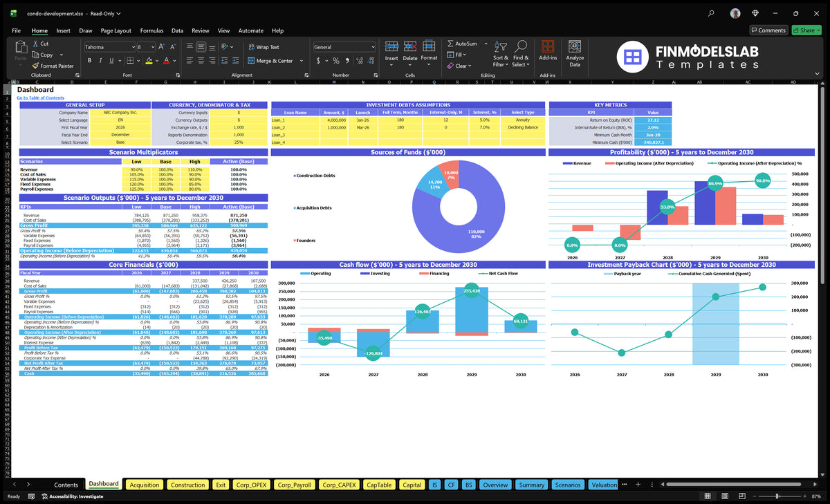830x504 pixels.
Task: Toggle Wrap Text
Action: click(264, 47)
